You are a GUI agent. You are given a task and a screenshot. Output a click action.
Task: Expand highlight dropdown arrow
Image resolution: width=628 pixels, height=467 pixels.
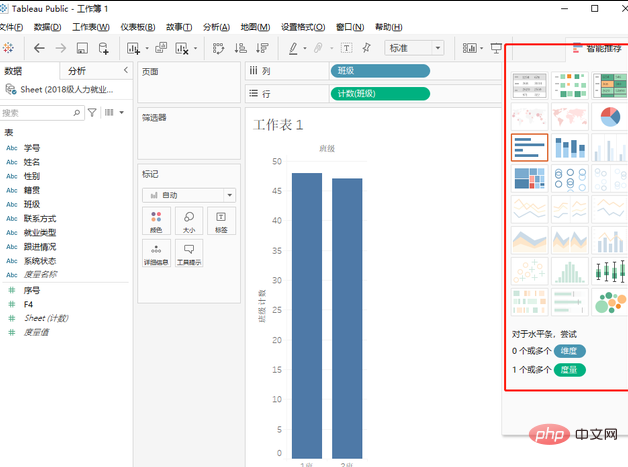click(x=305, y=48)
